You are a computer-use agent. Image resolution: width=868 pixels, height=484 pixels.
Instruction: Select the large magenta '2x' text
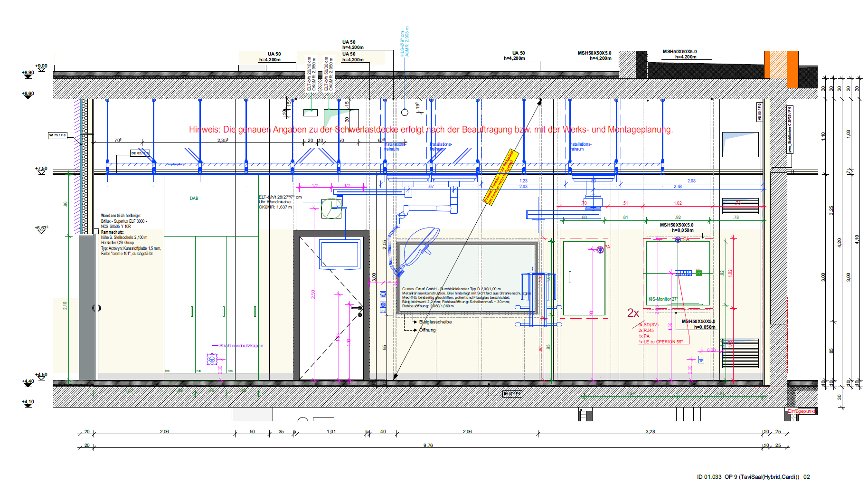pyautogui.click(x=633, y=313)
